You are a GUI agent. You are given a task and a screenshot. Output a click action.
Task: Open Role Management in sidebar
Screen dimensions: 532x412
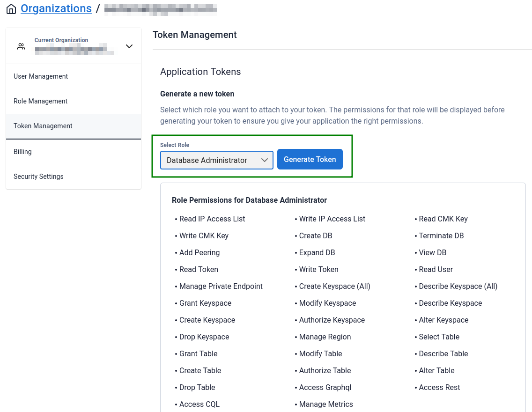[x=73, y=101]
